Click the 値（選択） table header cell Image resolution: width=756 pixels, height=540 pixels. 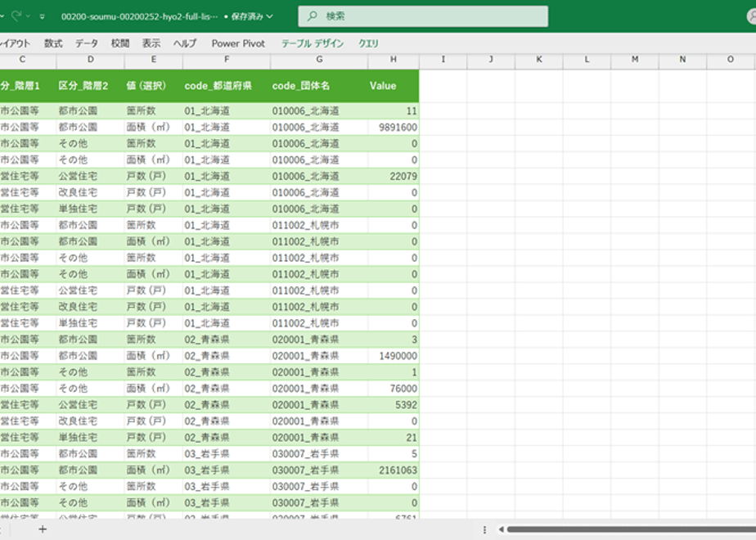tap(154, 86)
